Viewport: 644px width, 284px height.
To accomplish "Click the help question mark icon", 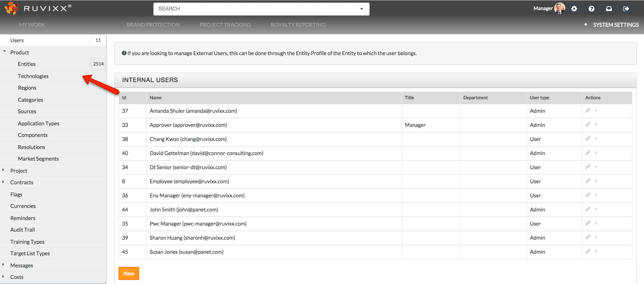I will click(592, 9).
